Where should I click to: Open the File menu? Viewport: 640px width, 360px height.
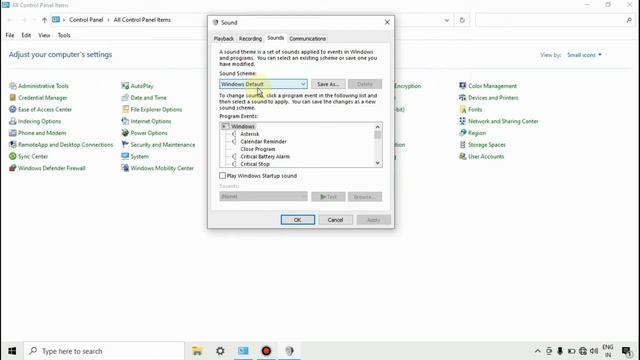(x=10, y=35)
